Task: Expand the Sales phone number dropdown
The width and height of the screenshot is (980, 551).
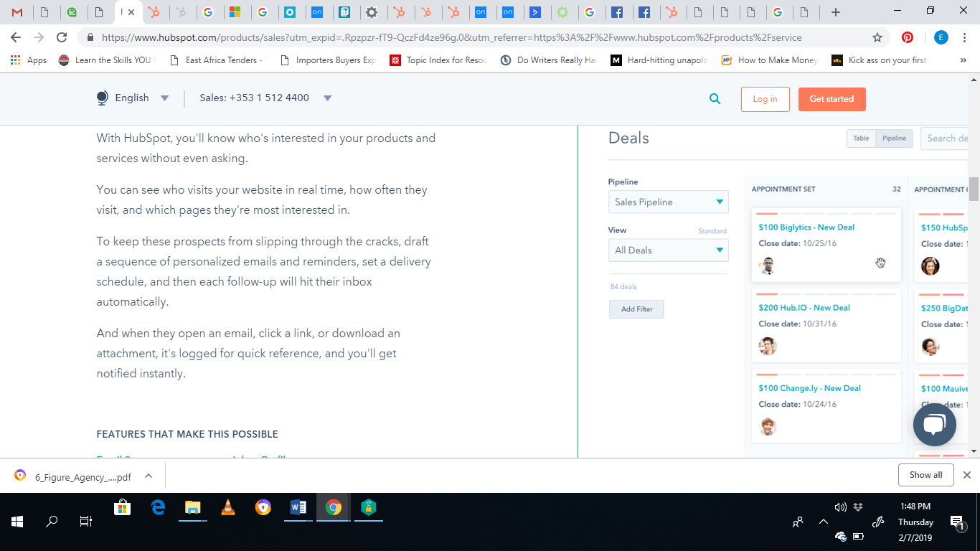Action: point(328,98)
